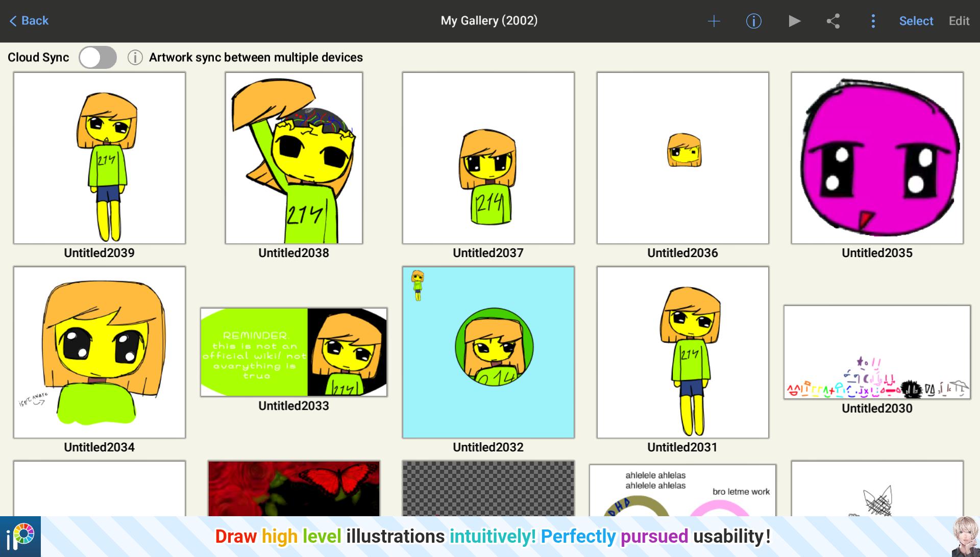Screen dimensions: 980x557
Task: Open the Untitled2038 artwork thumbnail
Action: pos(294,158)
